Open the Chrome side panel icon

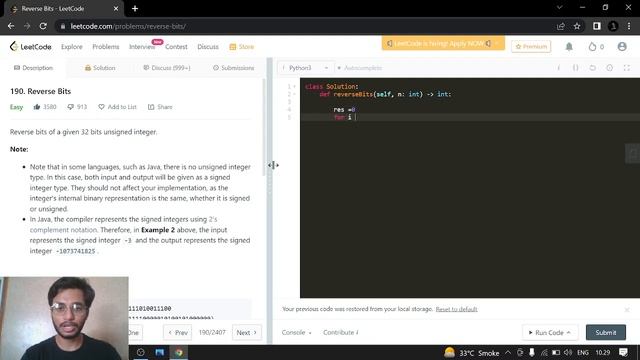597,26
